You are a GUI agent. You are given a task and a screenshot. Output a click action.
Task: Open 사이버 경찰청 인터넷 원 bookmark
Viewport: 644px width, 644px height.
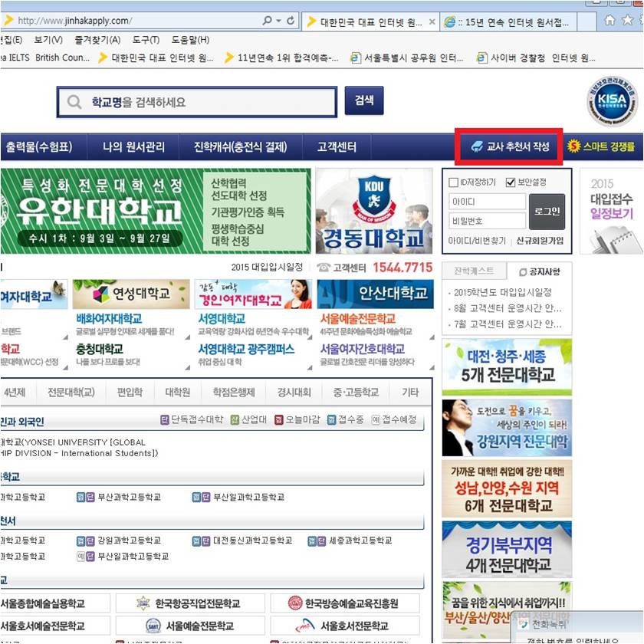(x=536, y=58)
